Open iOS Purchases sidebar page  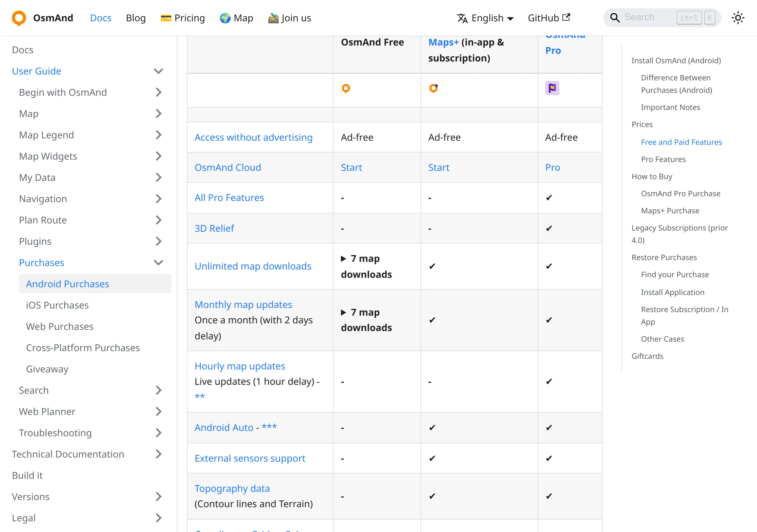click(57, 305)
